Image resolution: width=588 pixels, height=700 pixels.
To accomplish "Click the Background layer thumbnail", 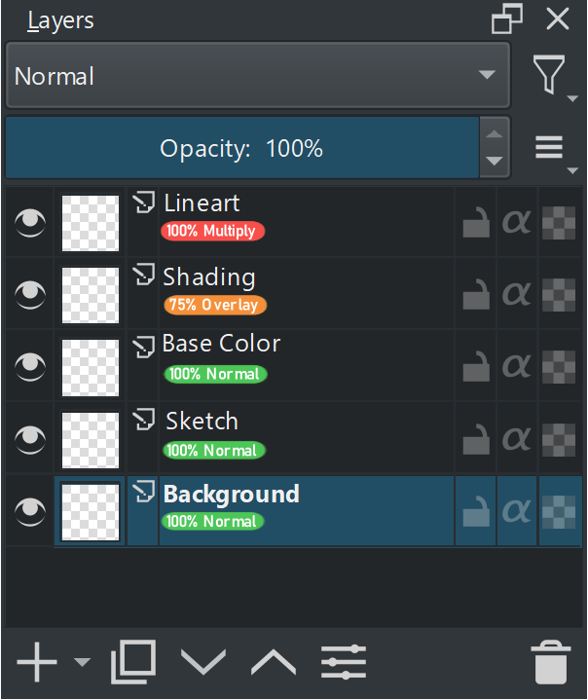I will (x=91, y=511).
